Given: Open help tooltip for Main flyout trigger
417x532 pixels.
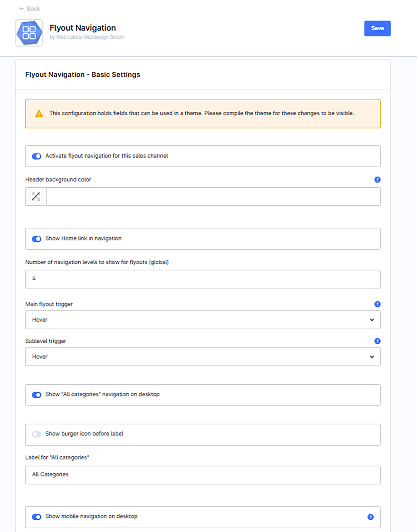Looking at the screenshot, I should pyautogui.click(x=377, y=304).
